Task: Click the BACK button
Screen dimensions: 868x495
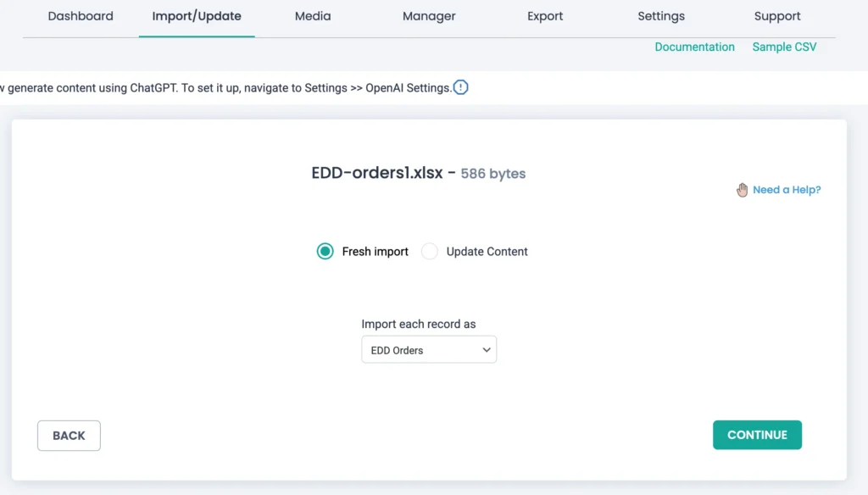Action: point(69,435)
